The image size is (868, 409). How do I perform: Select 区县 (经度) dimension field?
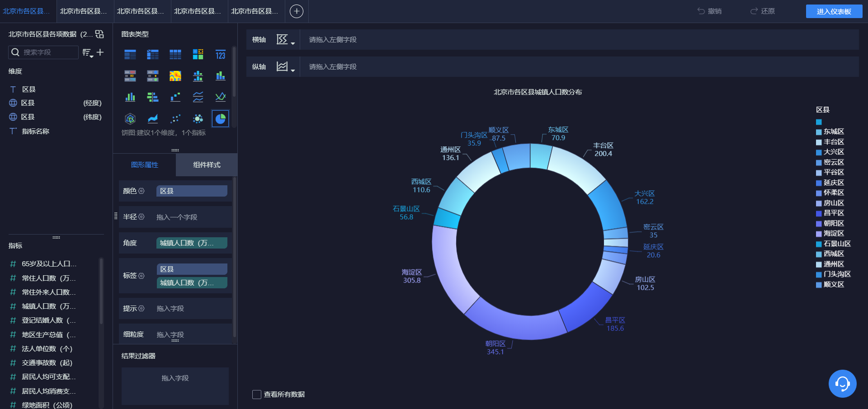[55, 103]
